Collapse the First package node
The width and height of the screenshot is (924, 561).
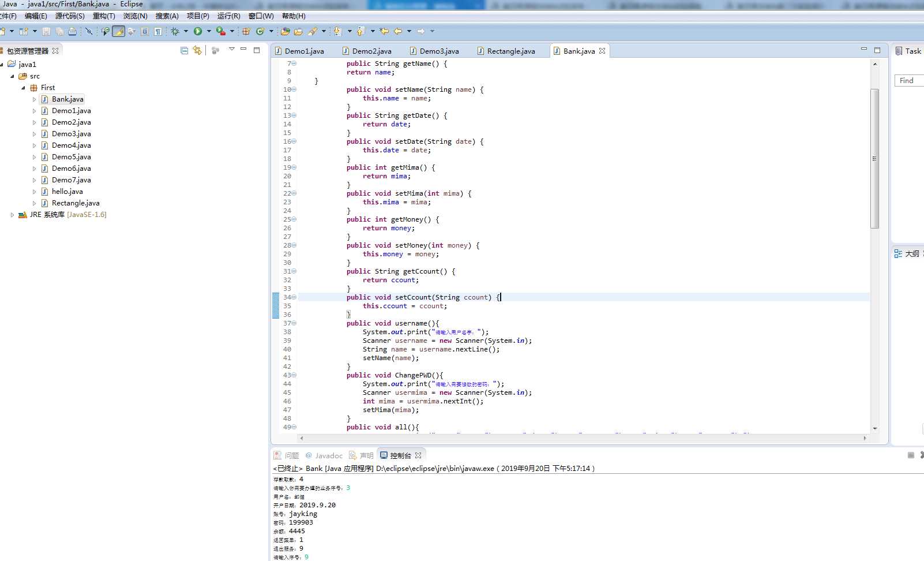coord(24,88)
